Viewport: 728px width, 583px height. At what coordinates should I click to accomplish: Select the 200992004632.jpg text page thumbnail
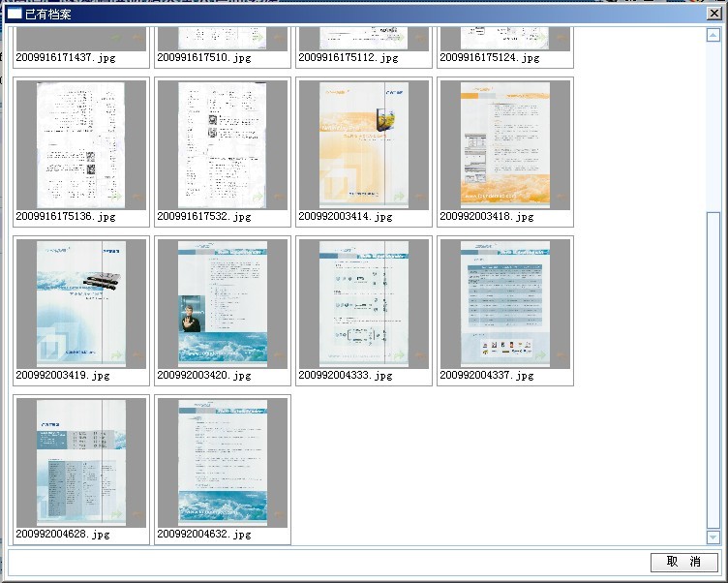pos(223,463)
